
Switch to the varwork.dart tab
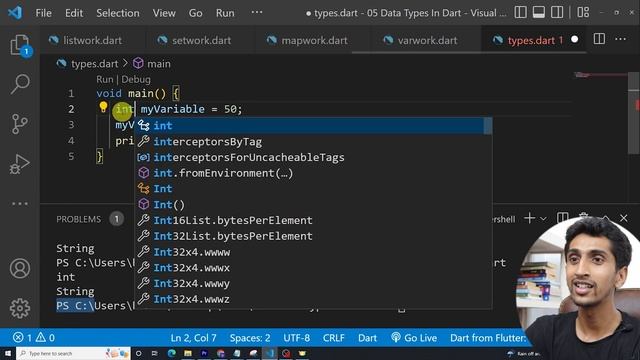tap(427, 40)
